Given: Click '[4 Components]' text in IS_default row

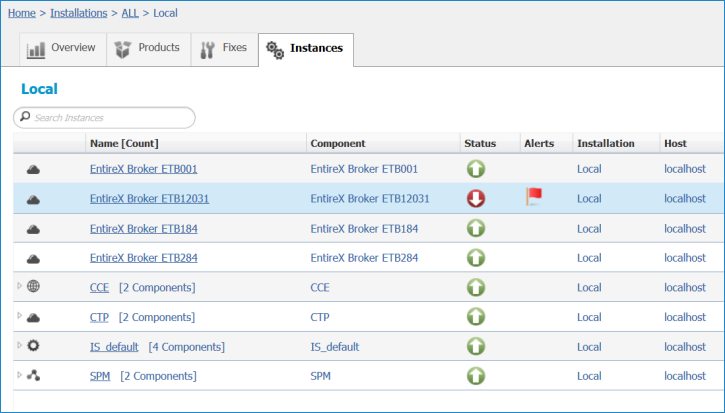Looking at the screenshot, I should 187,347.
